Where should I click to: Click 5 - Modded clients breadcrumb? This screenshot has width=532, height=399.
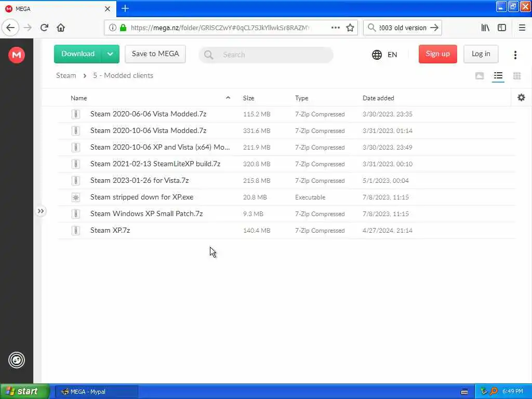(x=123, y=75)
